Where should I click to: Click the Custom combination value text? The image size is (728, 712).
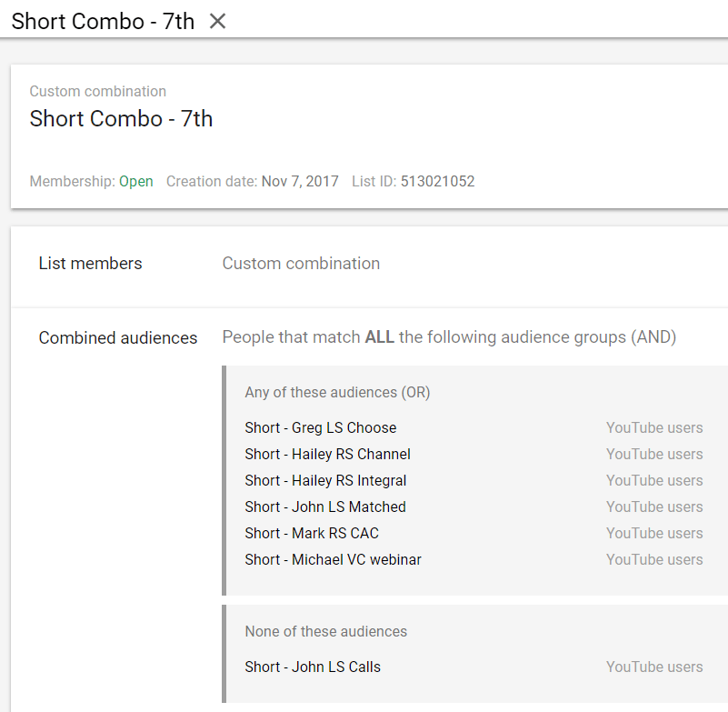(x=301, y=264)
